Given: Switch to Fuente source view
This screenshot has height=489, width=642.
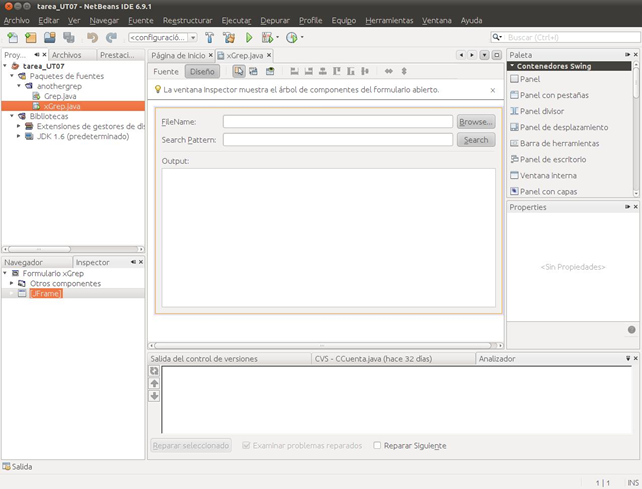Looking at the screenshot, I should pos(166,72).
